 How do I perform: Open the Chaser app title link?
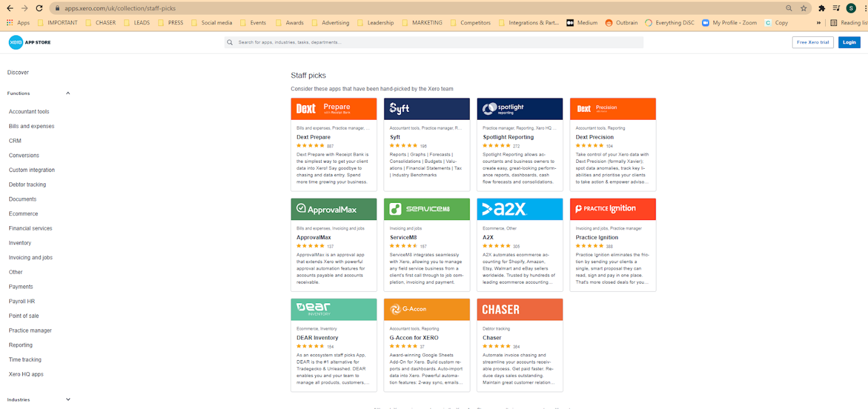pos(492,338)
